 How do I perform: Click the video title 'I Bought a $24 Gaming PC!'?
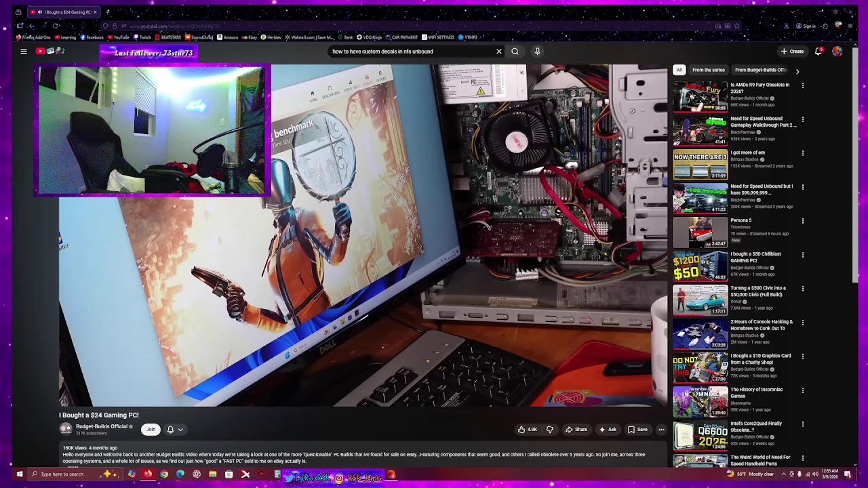99,415
